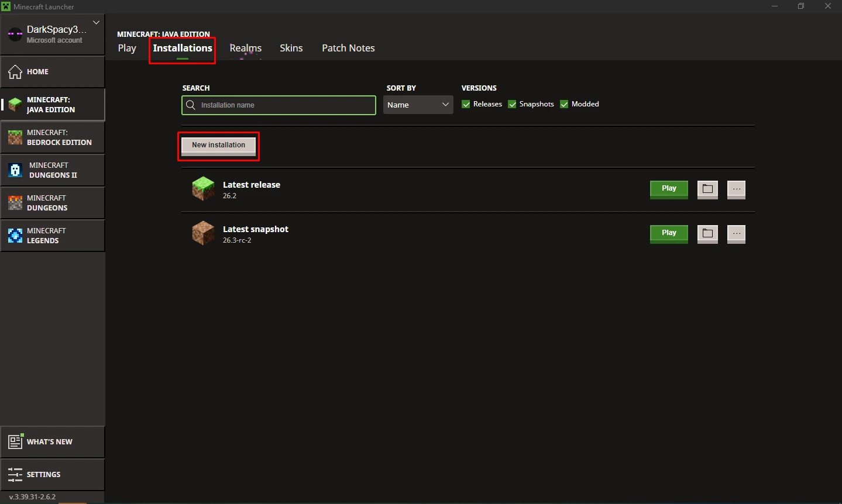Image resolution: width=842 pixels, height=504 pixels.
Task: Select the Latest release 26.2 row title
Action: tap(252, 185)
